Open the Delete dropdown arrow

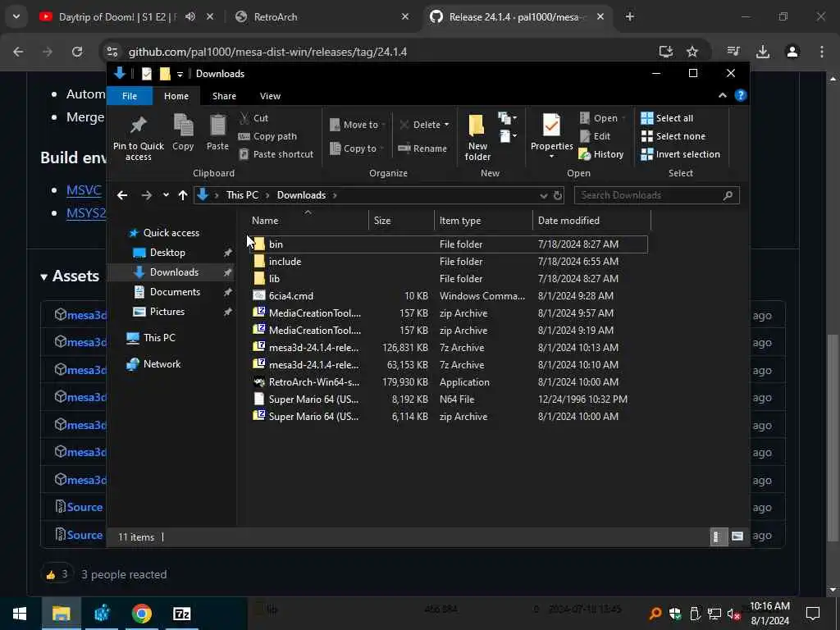pyautogui.click(x=447, y=125)
